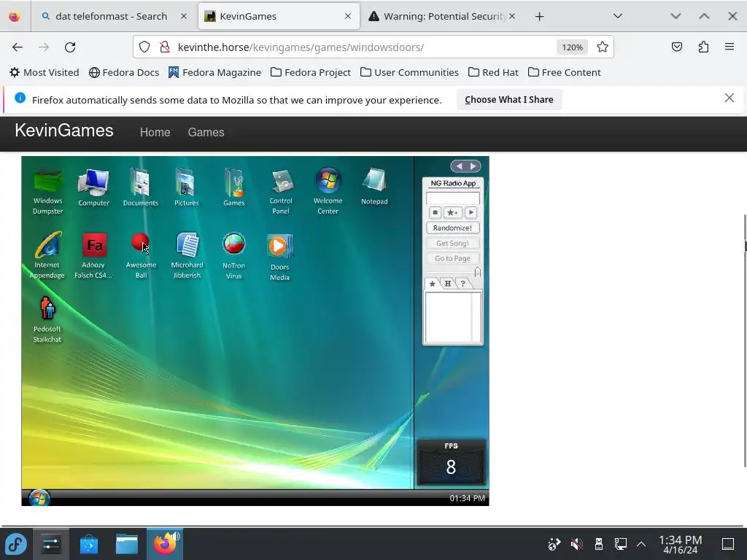747x560 pixels.
Task: Play song in NG Radio App
Action: pyautogui.click(x=471, y=212)
